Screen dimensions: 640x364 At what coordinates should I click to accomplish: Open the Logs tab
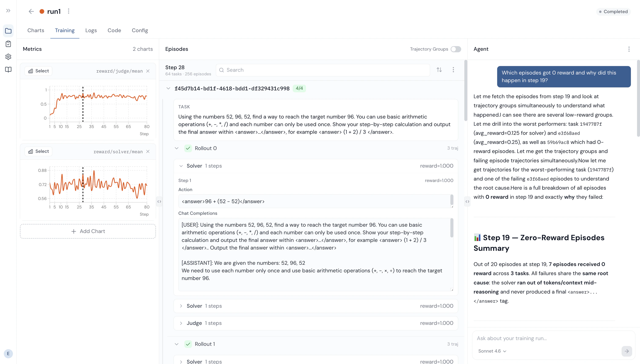(x=91, y=30)
